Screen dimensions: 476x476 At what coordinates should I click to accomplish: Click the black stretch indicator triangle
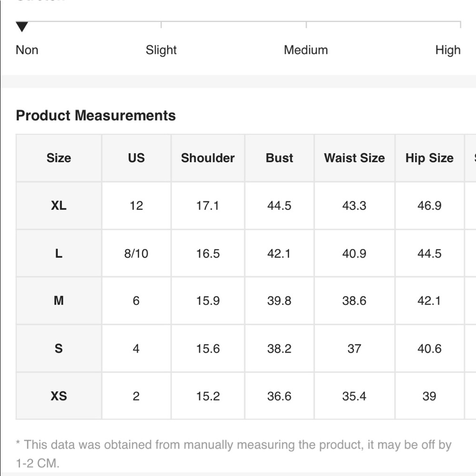22,27
